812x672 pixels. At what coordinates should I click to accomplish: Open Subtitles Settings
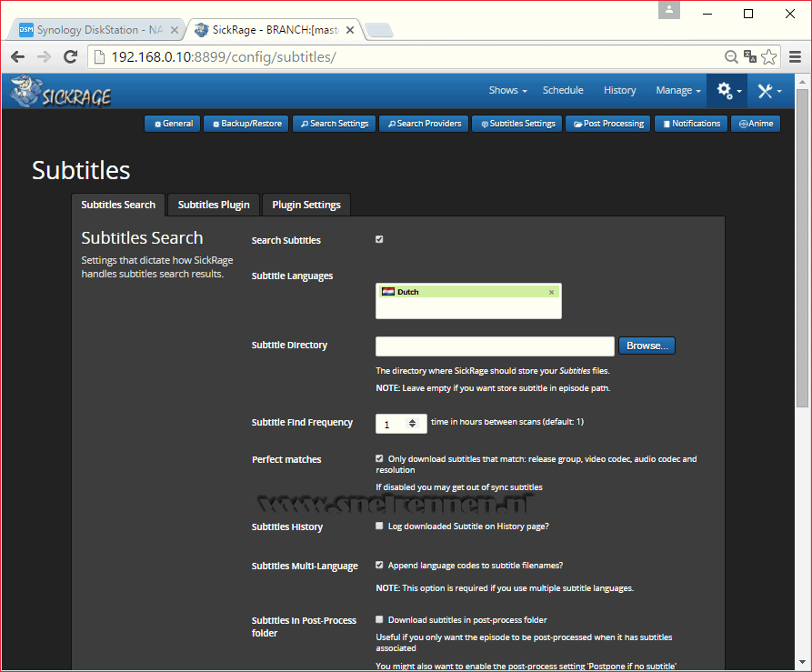click(516, 124)
